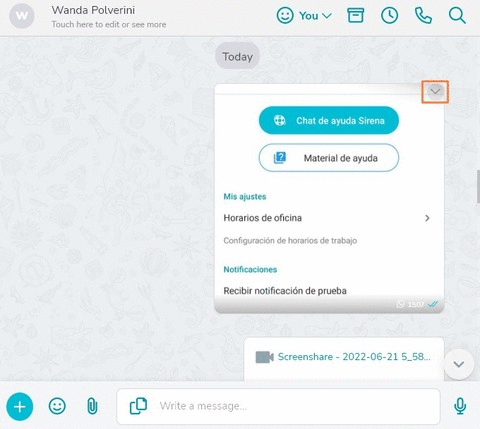Click the double-check read receipt mark
The width and height of the screenshot is (480, 429).
pos(433,304)
